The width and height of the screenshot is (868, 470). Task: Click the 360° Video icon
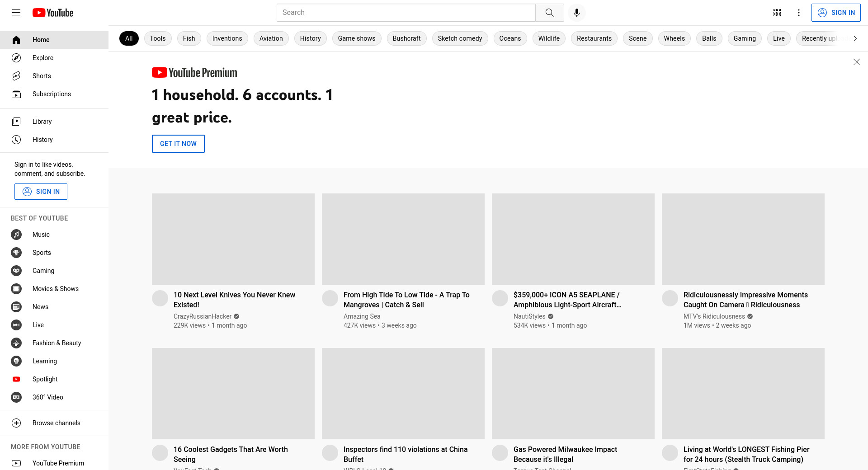click(16, 397)
